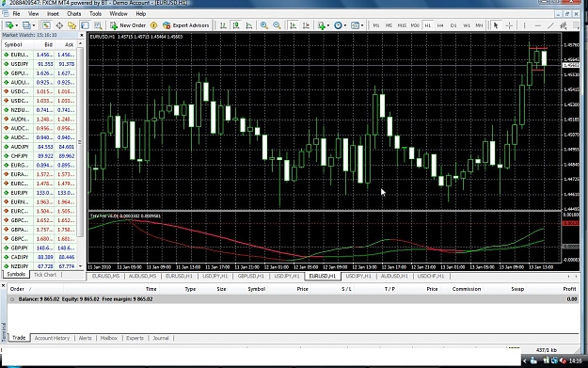Image resolution: width=588 pixels, height=368 pixels.
Task: Toggle Chart Shift
Action: pyautogui.click(x=306, y=25)
